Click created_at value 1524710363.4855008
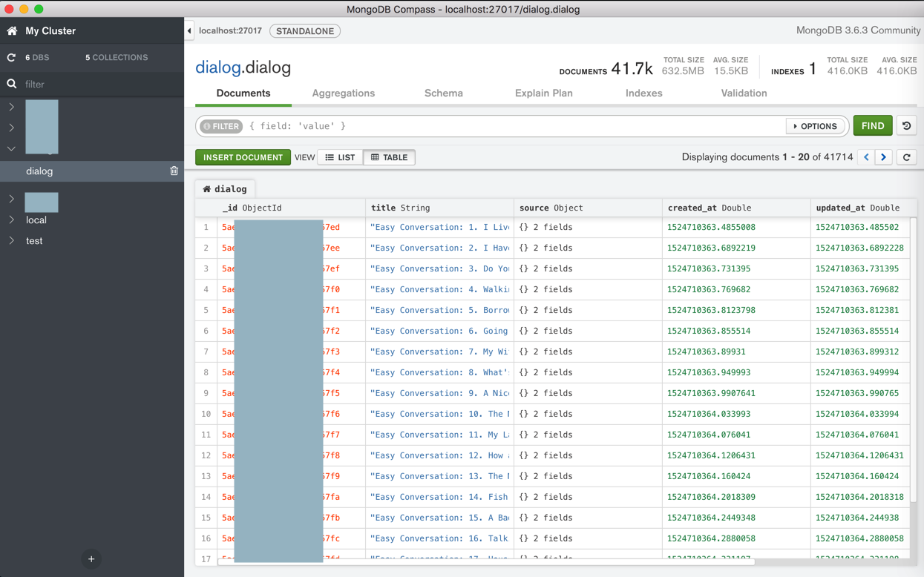Image resolution: width=924 pixels, height=577 pixels. coord(711,227)
